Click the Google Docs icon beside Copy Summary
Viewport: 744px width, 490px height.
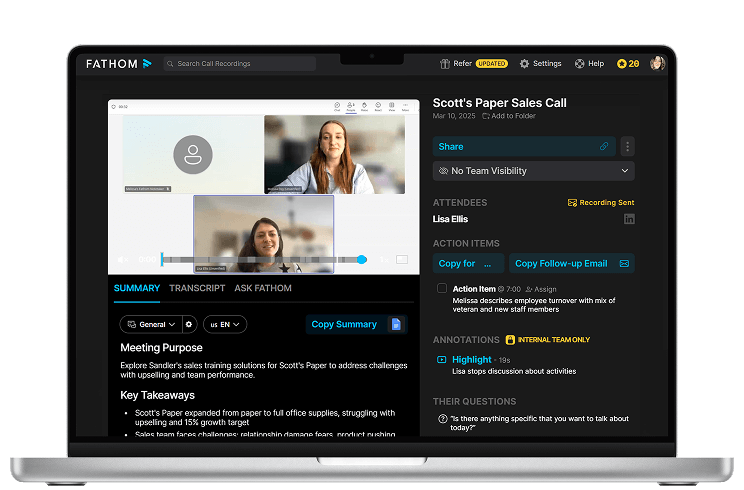396,324
